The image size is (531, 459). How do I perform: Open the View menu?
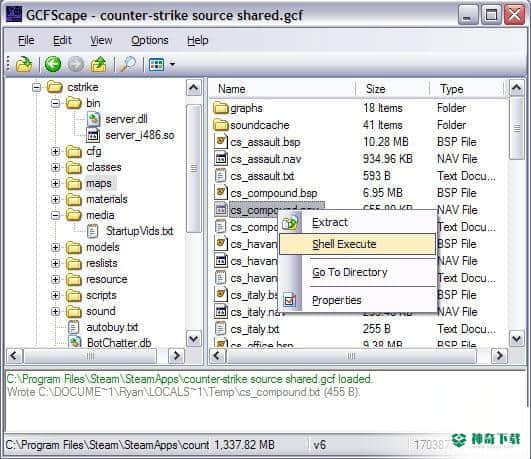[x=101, y=40]
